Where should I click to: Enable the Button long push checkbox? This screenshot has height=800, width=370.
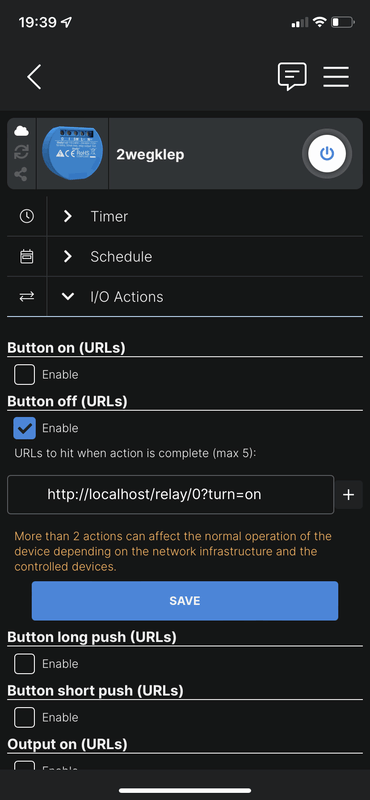(24, 664)
